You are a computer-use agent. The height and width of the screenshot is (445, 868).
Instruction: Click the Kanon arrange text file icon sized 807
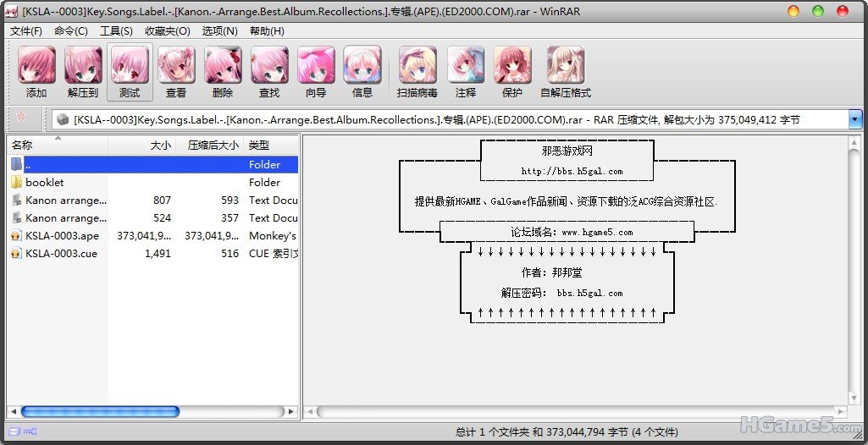17,201
